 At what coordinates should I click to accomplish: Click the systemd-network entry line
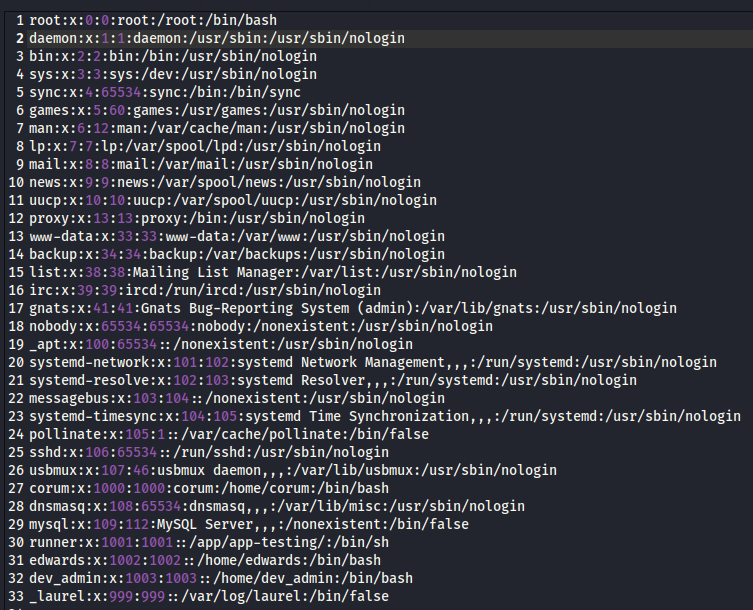click(x=373, y=362)
